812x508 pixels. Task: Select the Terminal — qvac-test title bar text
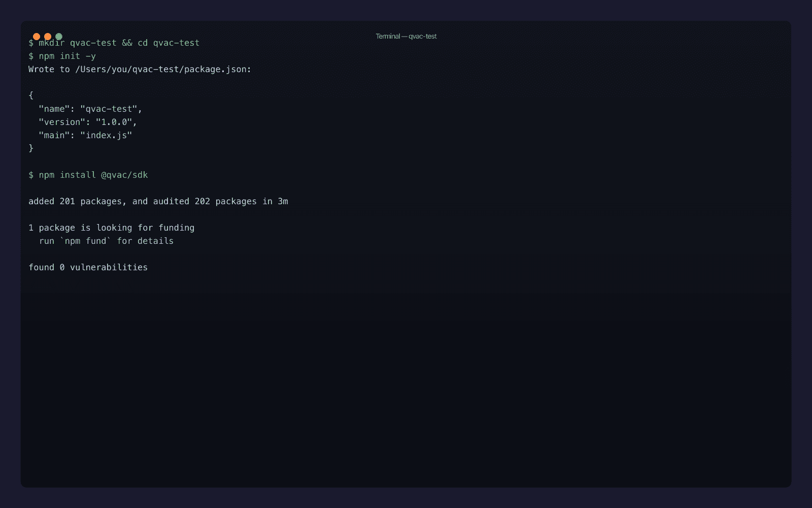click(x=405, y=36)
